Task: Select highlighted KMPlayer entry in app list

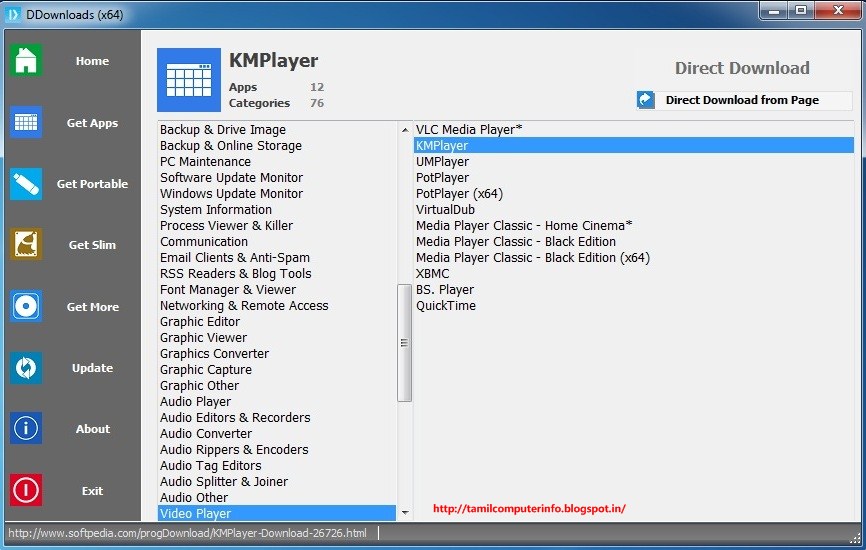Action: coord(634,146)
